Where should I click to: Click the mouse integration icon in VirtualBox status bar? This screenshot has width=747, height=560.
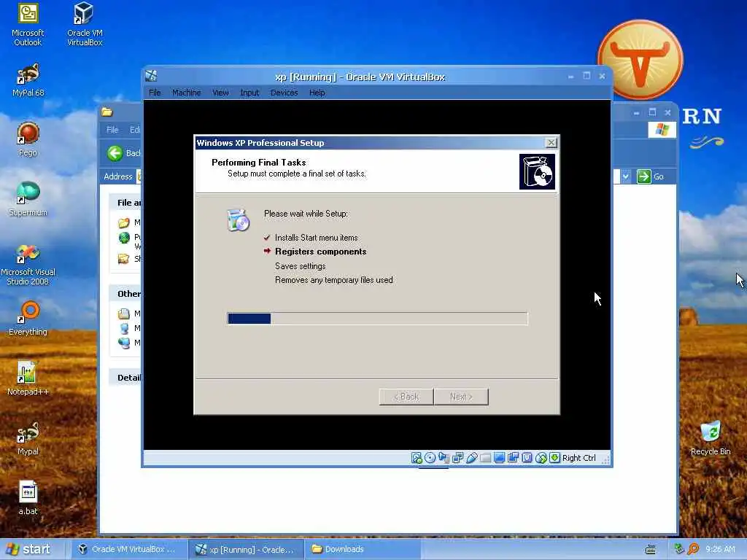[541, 458]
